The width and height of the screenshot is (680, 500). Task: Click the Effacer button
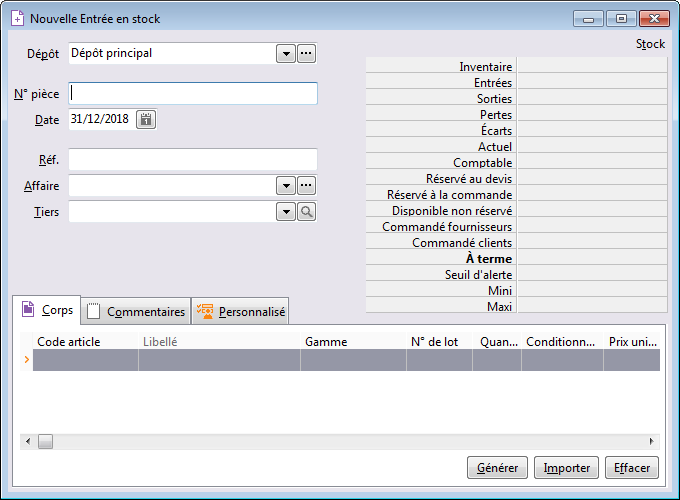click(x=632, y=468)
